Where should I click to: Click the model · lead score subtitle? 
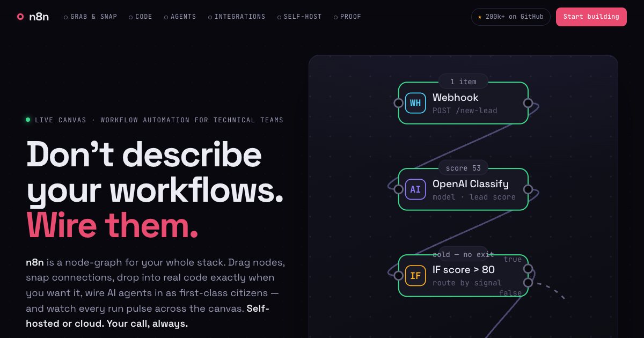click(474, 197)
